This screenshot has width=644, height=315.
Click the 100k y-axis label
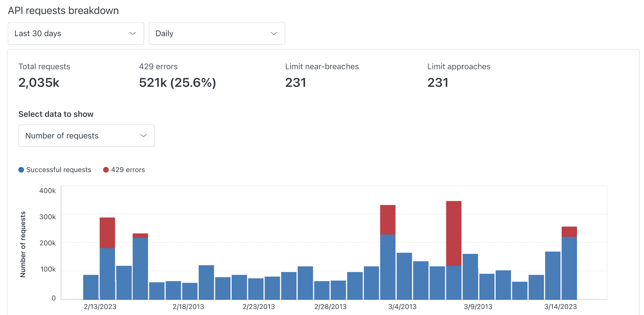[x=48, y=269]
